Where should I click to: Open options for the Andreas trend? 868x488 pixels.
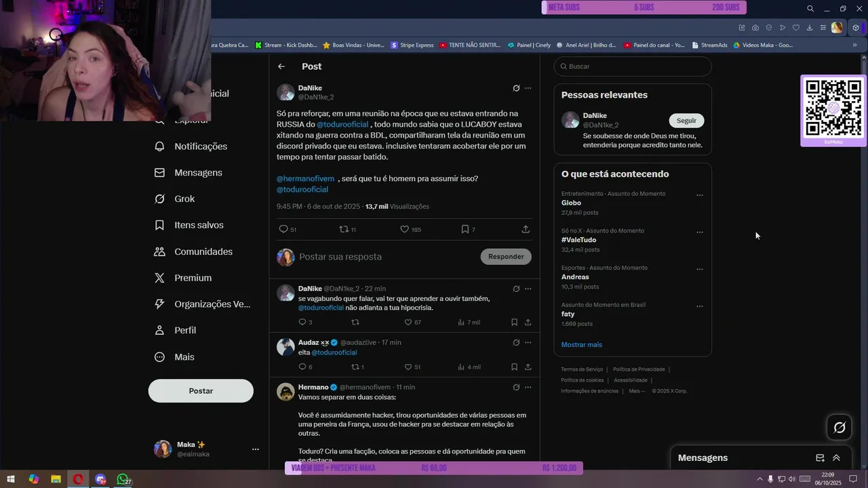700,269
